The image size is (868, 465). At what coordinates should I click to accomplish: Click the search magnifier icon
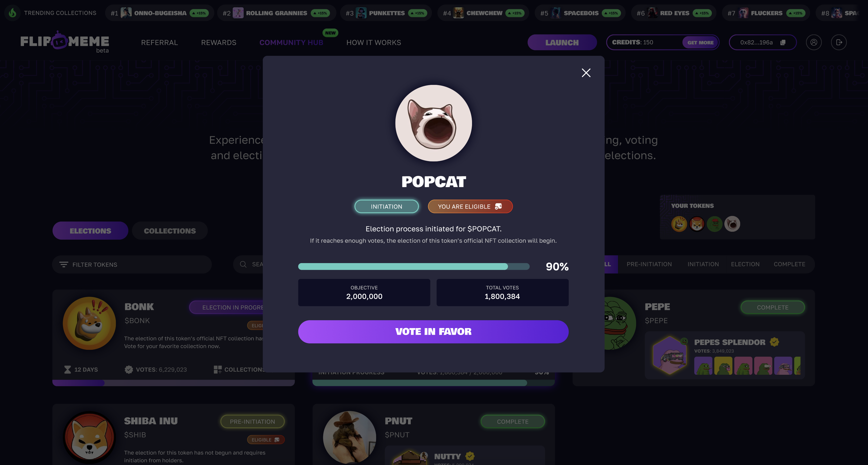243,264
